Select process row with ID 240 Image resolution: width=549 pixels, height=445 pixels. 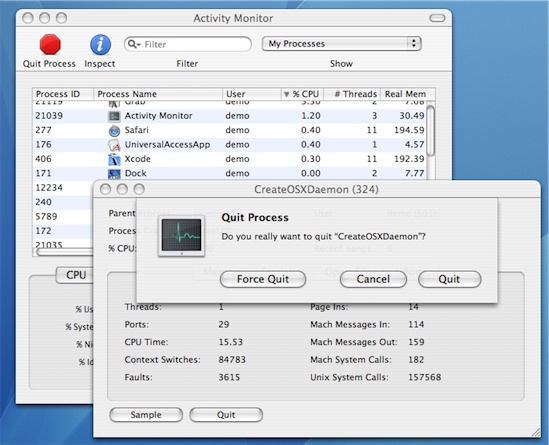pyautogui.click(x=63, y=202)
